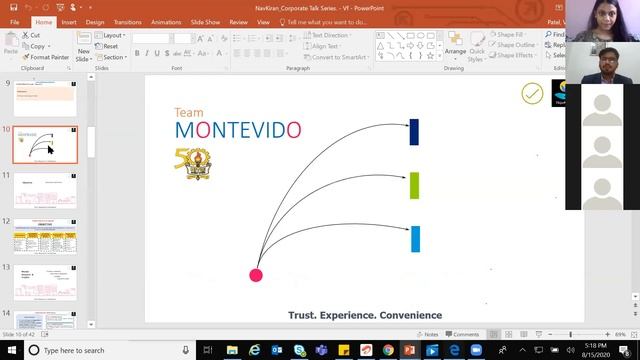
Task: Switch to Reading View icon
Action: pyautogui.click(x=524, y=334)
